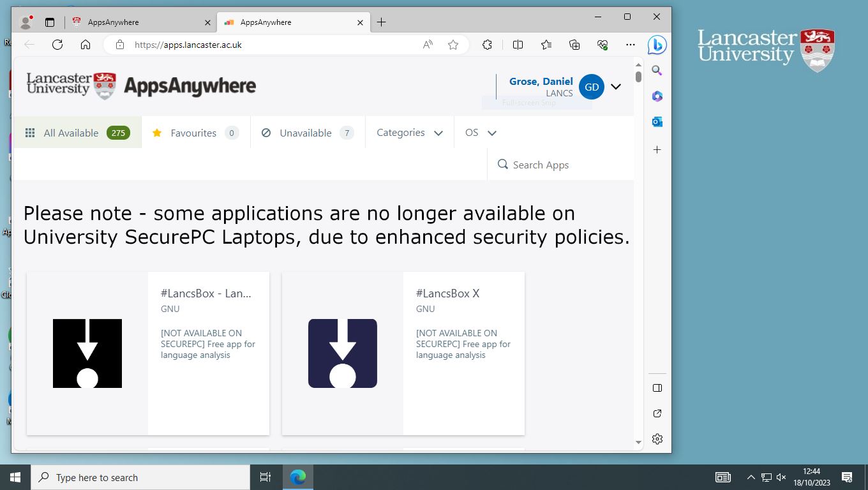Click in the Search Apps field
868x490 pixels.
pyautogui.click(x=562, y=165)
